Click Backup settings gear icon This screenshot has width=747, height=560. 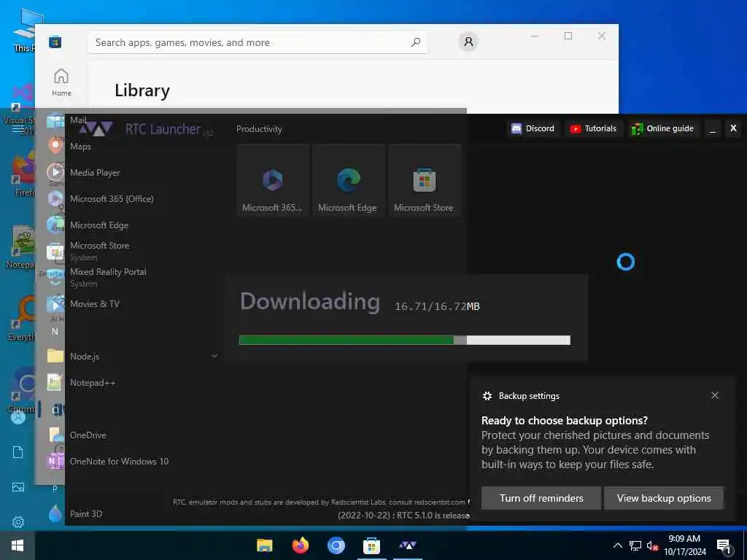pos(487,396)
